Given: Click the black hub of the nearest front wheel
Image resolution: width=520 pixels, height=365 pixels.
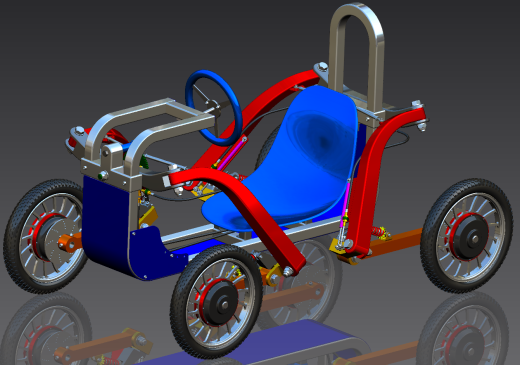Looking at the screenshot, I should 221,303.
